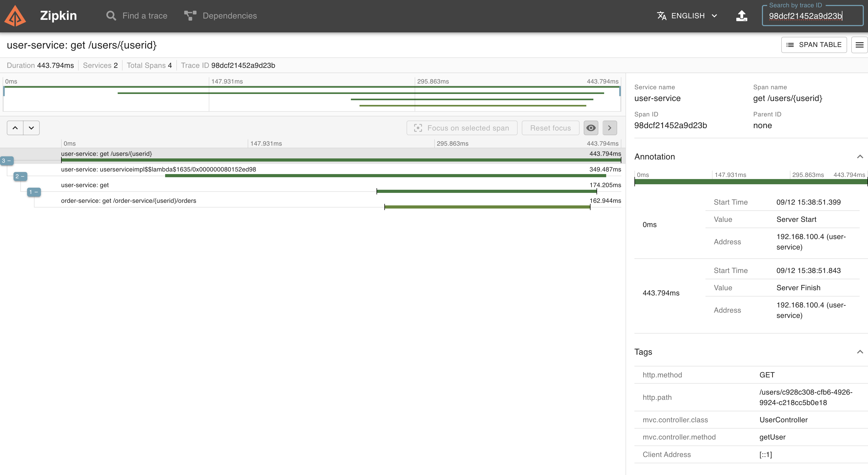The image size is (868, 475).
Task: Open the ENGLISH language dropdown
Action: (694, 16)
